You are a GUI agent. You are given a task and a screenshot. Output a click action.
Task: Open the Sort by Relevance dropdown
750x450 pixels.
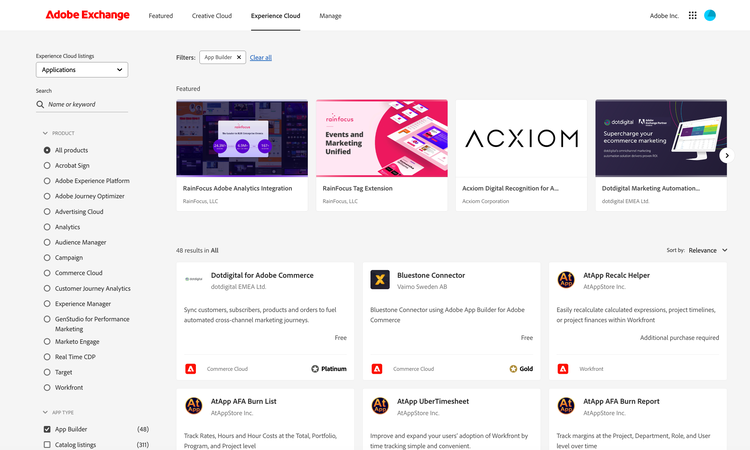[x=708, y=250]
